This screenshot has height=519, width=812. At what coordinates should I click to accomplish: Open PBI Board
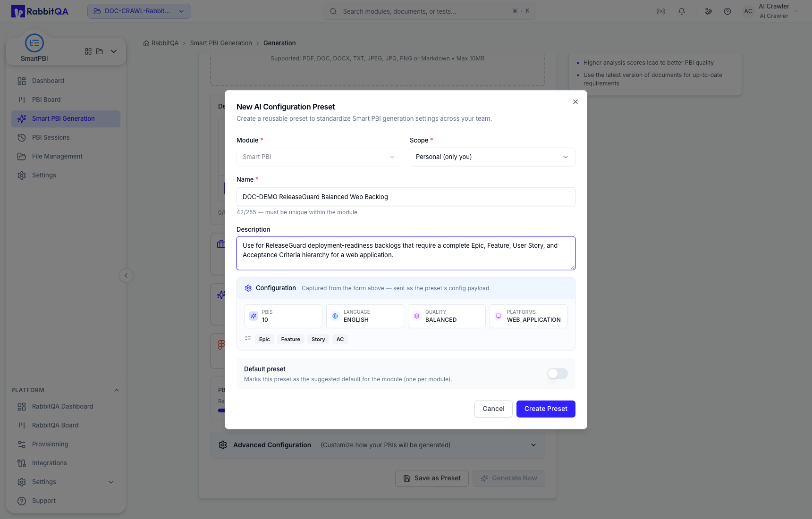(x=66, y=100)
